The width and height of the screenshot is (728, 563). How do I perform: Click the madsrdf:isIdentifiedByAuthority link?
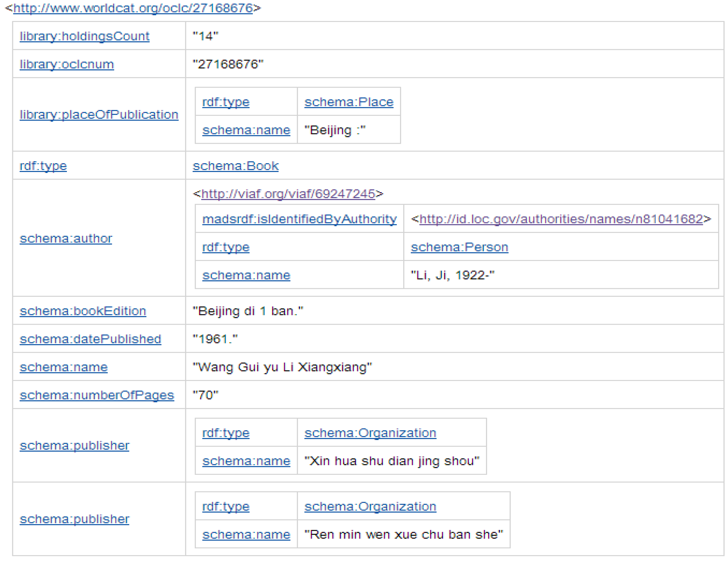(299, 219)
